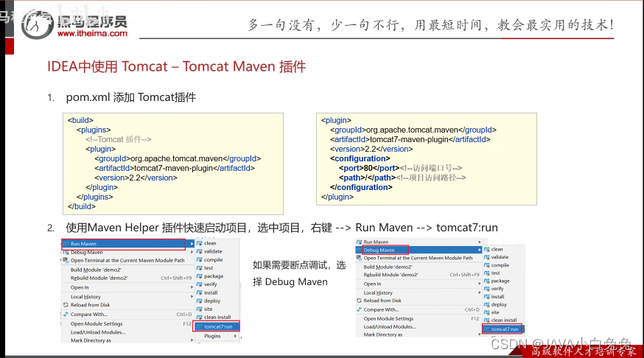Click the text 'pom.xml 添加 Tomcat插件'
Viewport: 644px width, 358px height.
tap(131, 97)
